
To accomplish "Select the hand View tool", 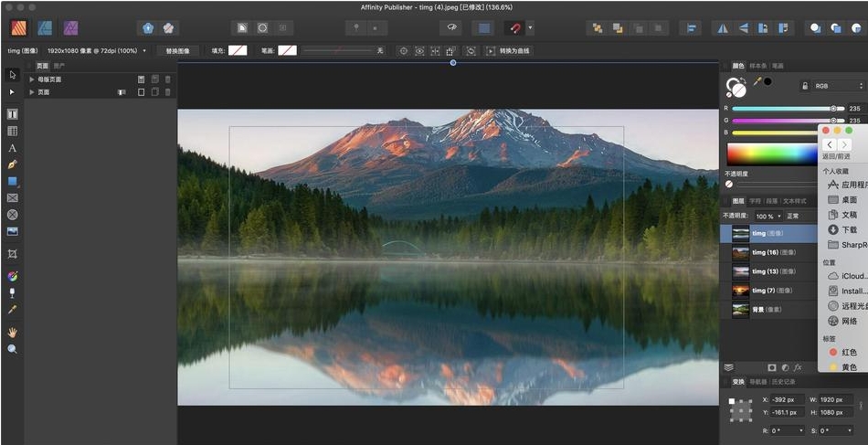I will [12, 332].
